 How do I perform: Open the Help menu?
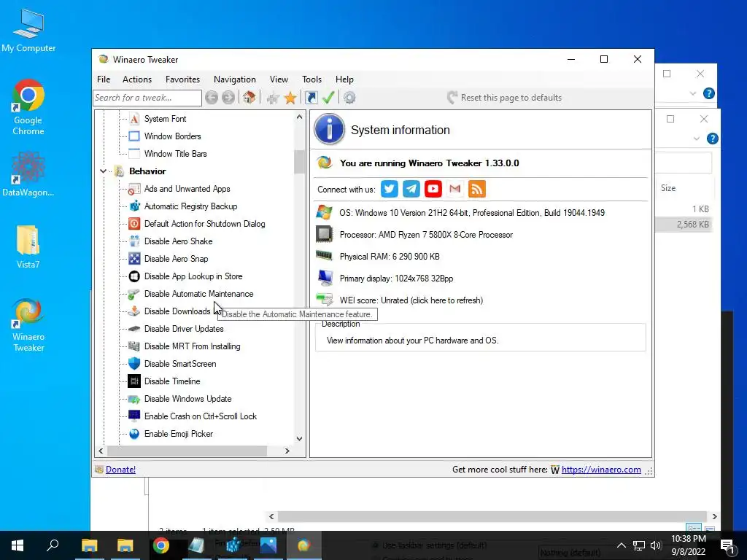344,79
